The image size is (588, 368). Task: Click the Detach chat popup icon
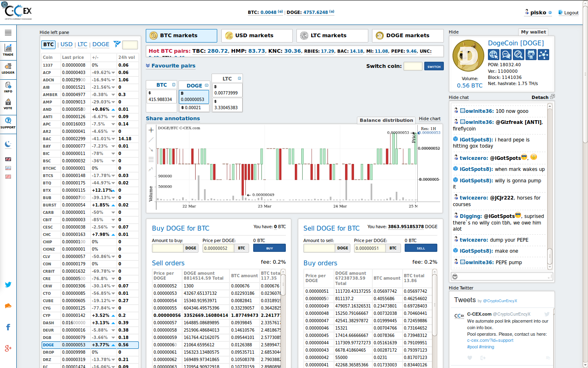coord(552,97)
